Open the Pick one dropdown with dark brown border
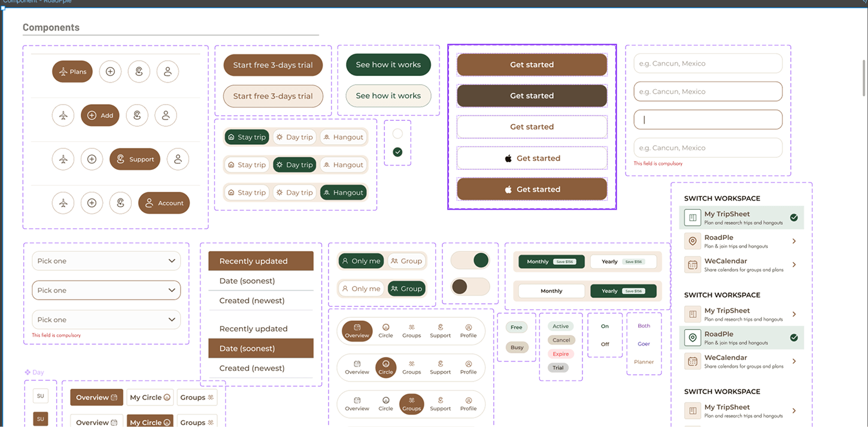Viewport: 868px width, 427px height. pos(106,290)
